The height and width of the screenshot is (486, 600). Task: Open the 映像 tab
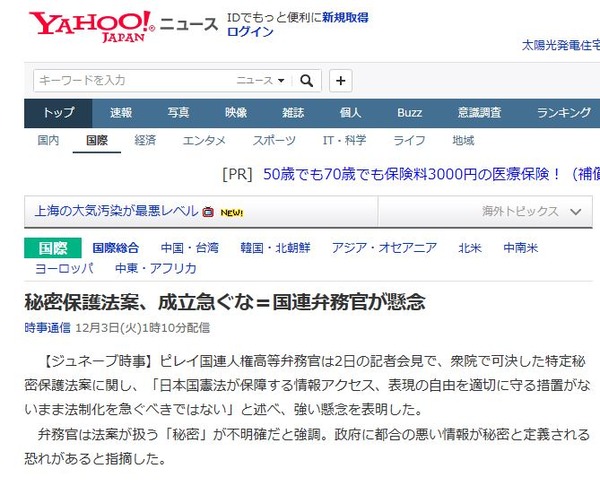[236, 113]
